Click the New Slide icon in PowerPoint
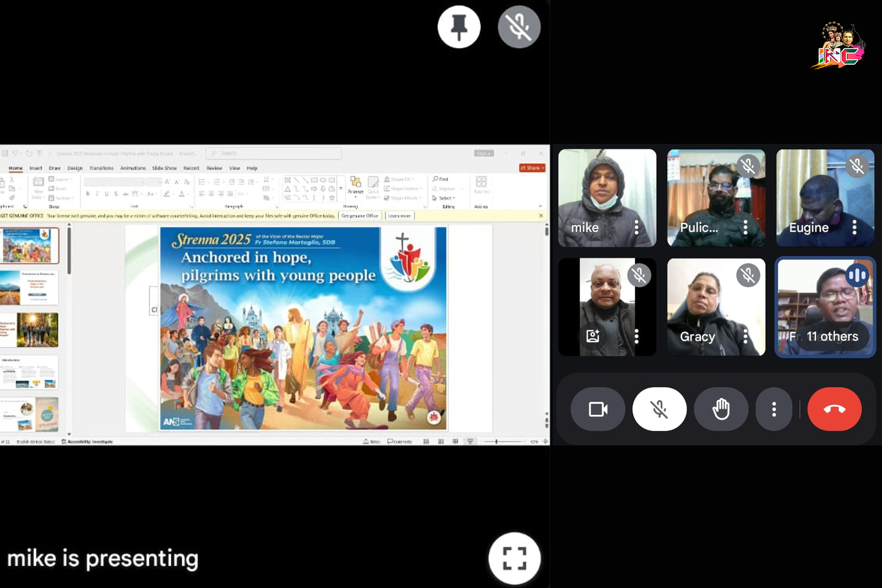This screenshot has height=588, width=882. click(38, 182)
